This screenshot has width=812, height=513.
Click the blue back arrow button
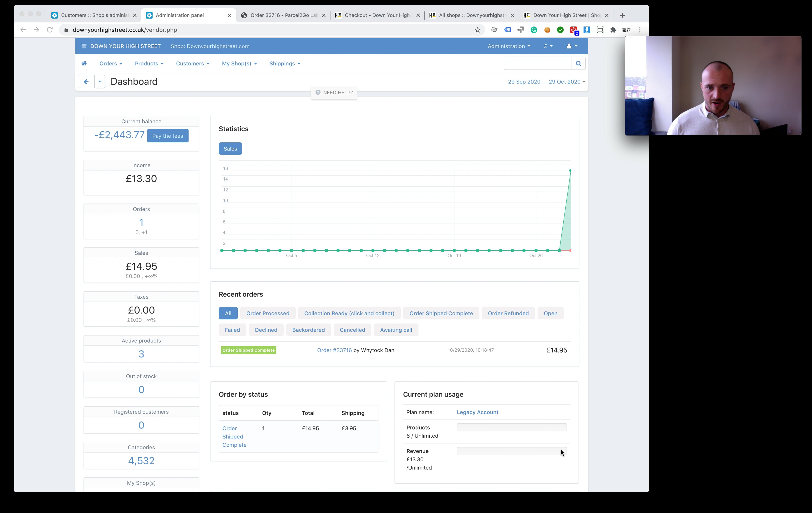point(86,82)
